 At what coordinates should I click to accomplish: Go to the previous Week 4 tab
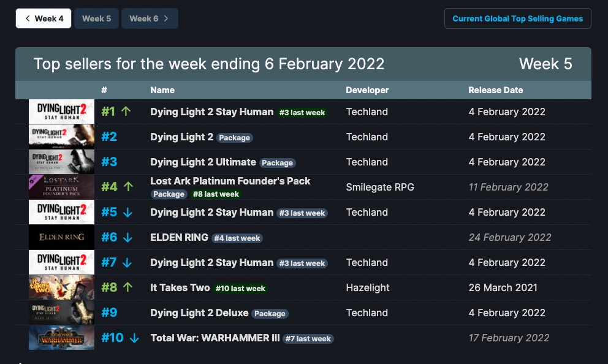click(x=44, y=18)
